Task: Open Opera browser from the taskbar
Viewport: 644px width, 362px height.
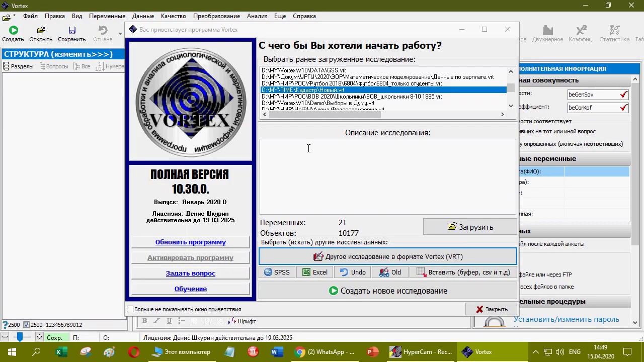Action: point(134,352)
